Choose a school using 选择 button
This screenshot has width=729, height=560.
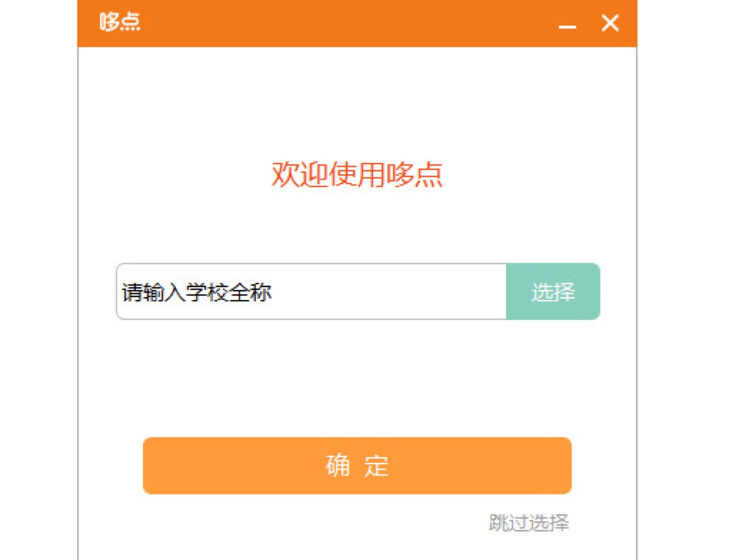coord(553,291)
